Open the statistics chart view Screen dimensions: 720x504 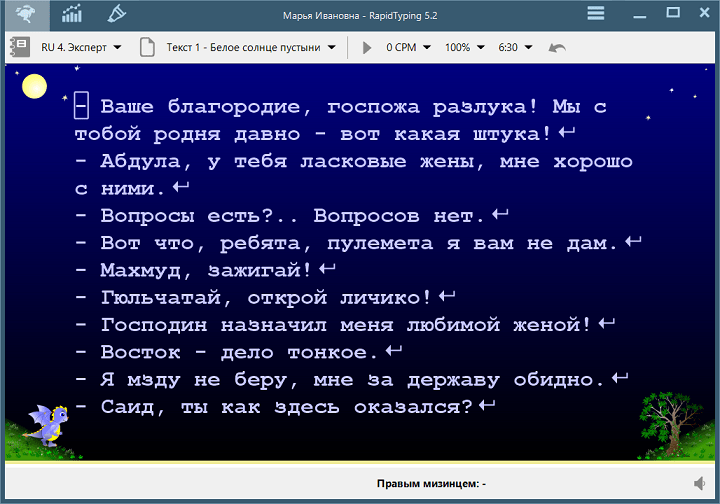(73, 14)
